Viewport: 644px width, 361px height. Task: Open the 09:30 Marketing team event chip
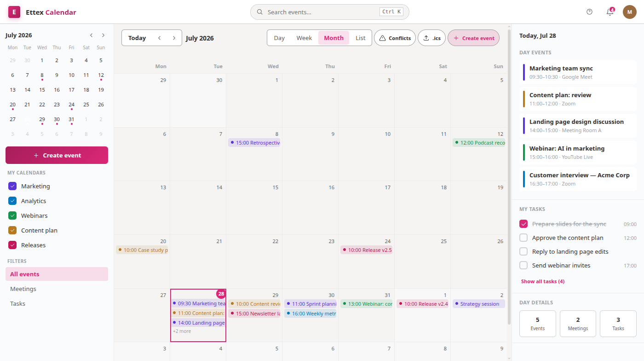(x=198, y=303)
